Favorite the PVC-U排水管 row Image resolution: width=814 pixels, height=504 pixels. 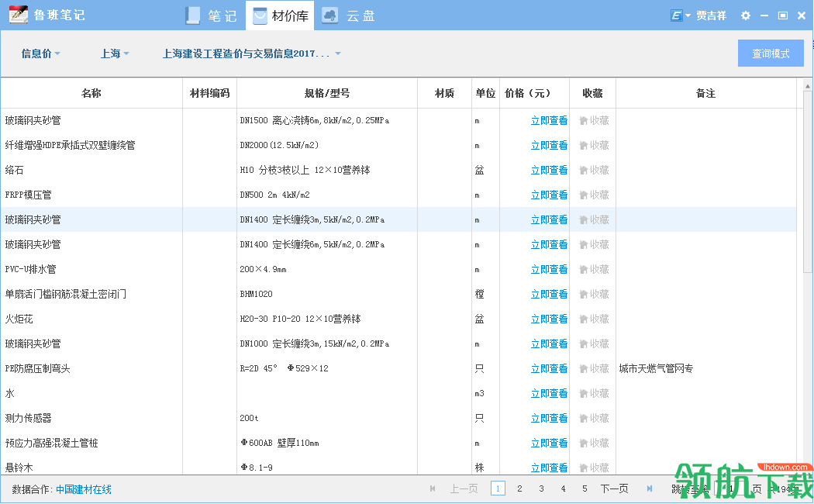tap(594, 269)
